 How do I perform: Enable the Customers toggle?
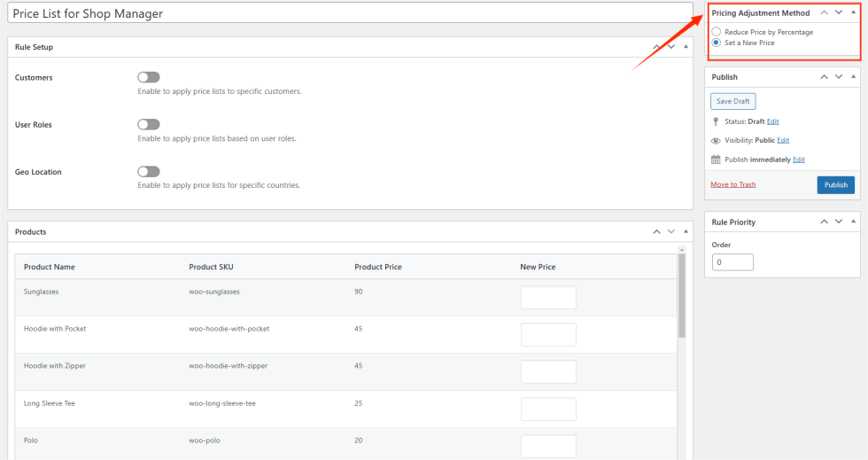pos(149,78)
